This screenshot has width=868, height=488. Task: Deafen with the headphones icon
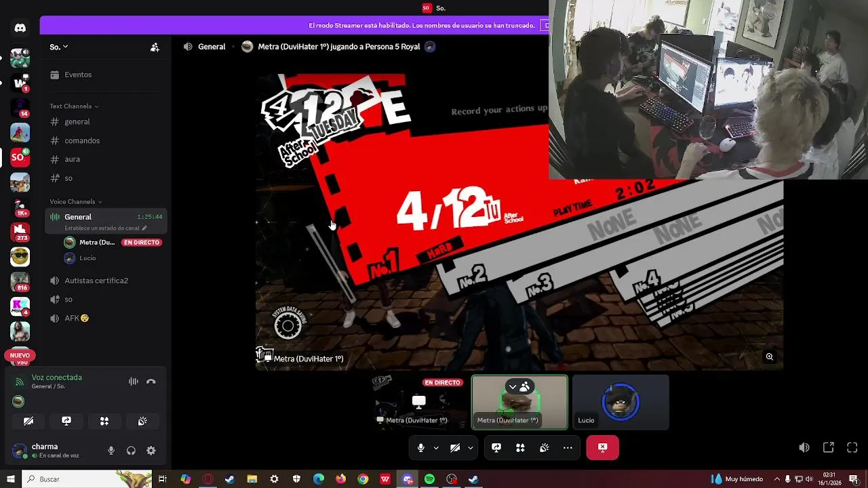click(x=131, y=451)
